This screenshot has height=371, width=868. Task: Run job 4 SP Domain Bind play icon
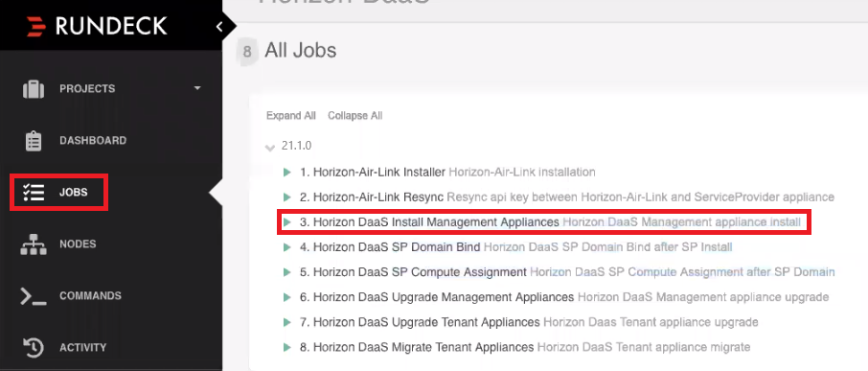tap(286, 247)
